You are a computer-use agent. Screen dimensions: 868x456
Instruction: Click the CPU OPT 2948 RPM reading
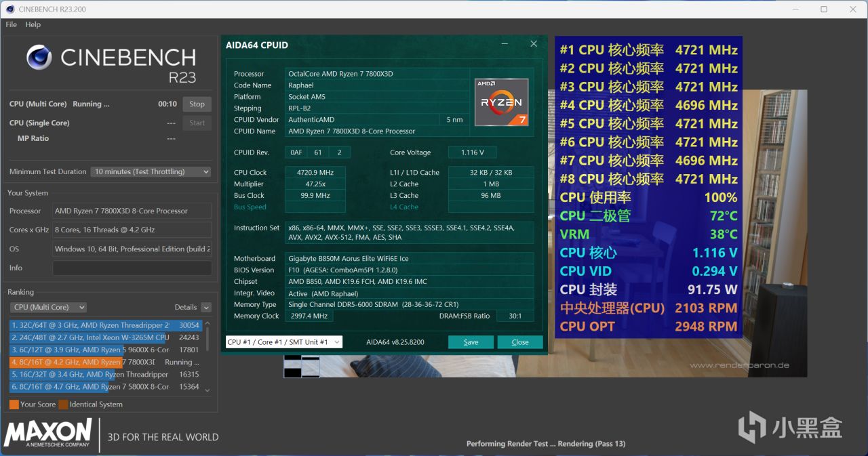click(648, 326)
